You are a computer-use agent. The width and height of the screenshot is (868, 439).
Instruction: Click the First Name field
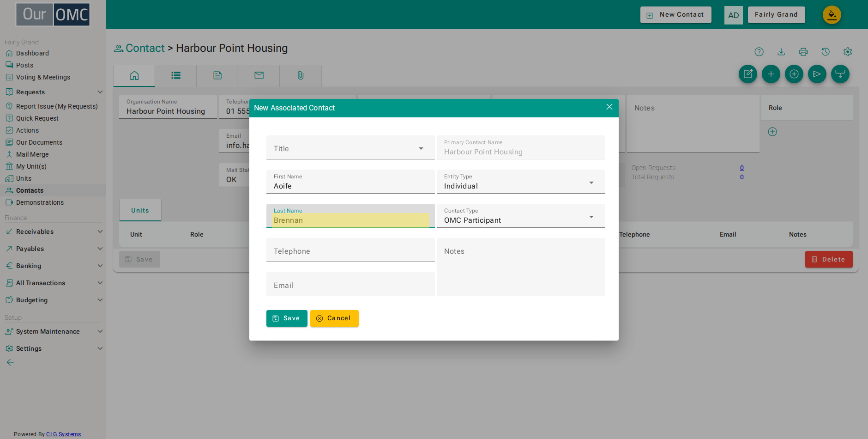coord(350,182)
